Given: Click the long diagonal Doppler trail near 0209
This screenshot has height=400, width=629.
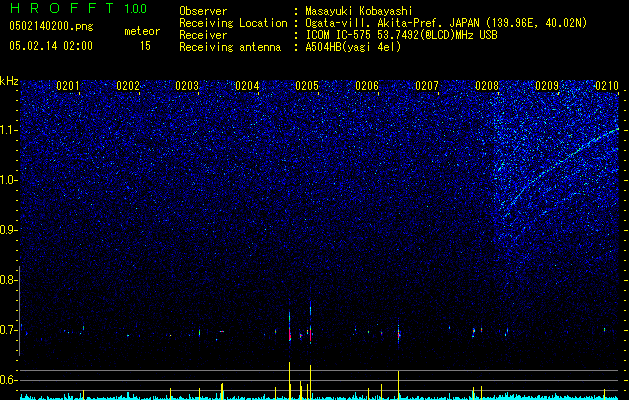Looking at the screenshot, I should coord(560,164).
